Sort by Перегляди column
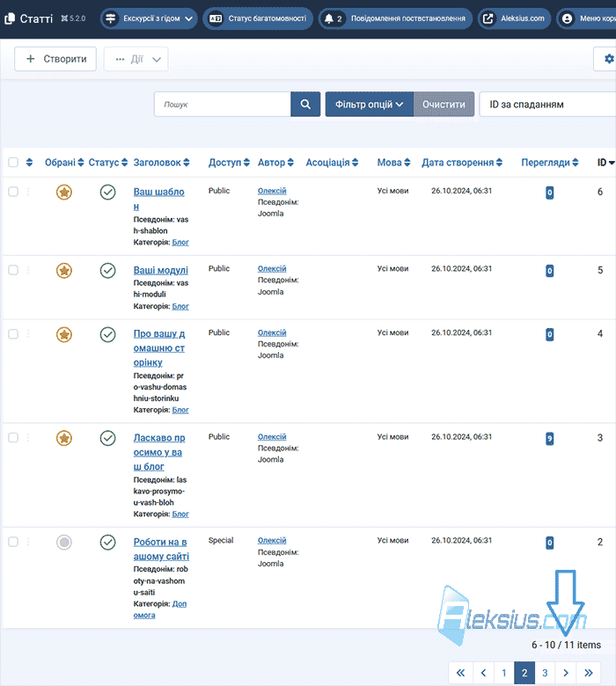 click(549, 163)
